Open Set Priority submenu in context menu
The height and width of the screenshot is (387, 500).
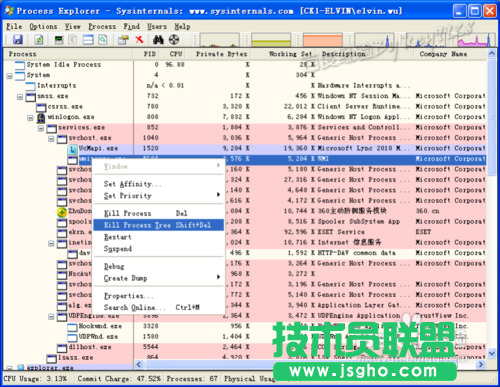point(158,196)
